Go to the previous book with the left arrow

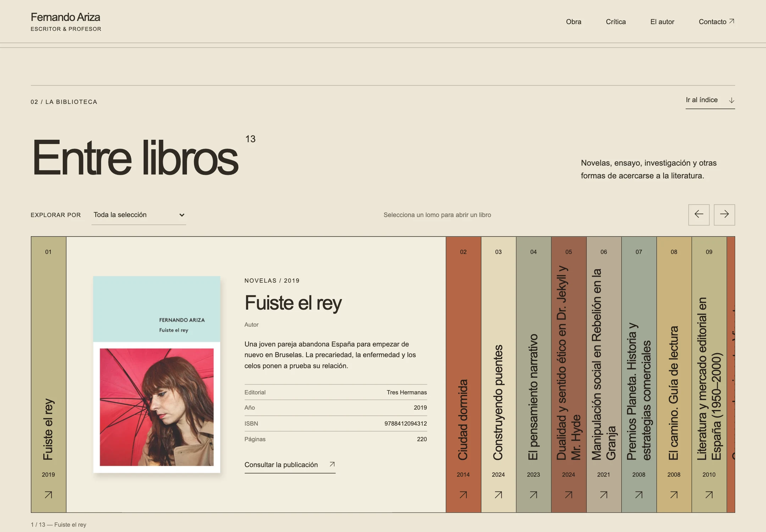699,215
